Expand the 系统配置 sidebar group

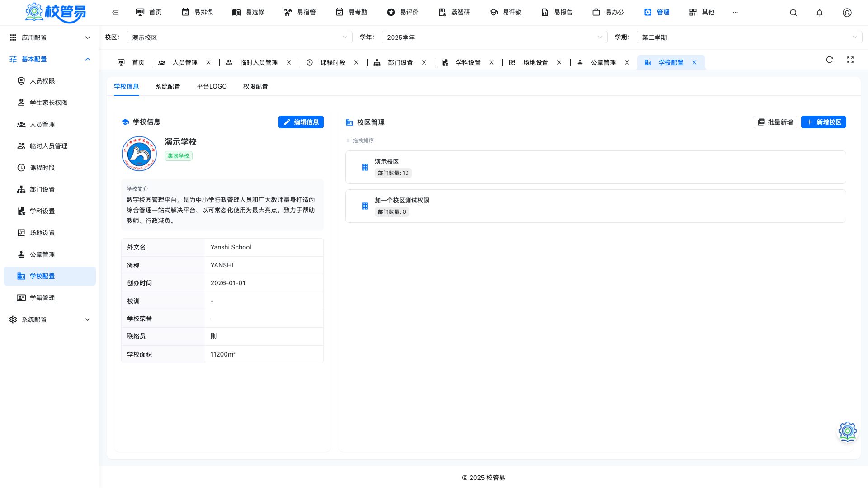point(50,319)
